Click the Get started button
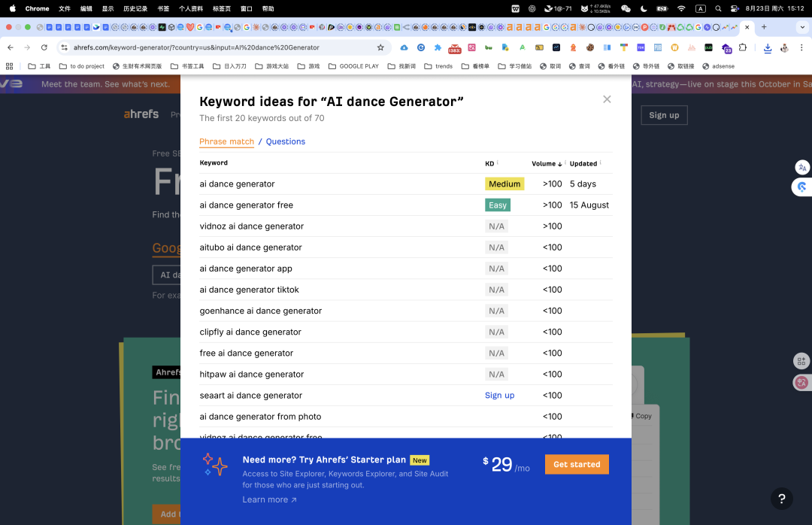The width and height of the screenshot is (812, 525). pyautogui.click(x=577, y=464)
